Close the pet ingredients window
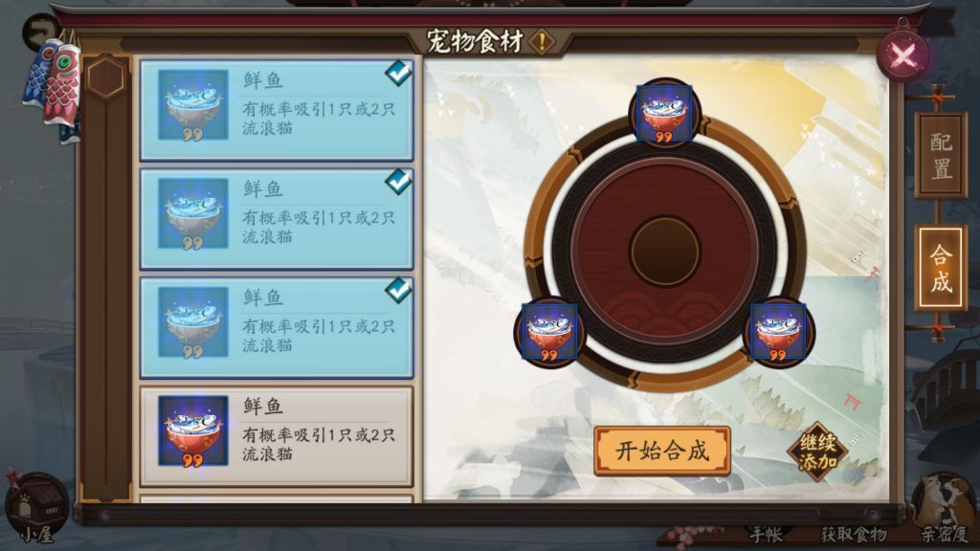Screen dimensions: 980x551 coord(903,56)
